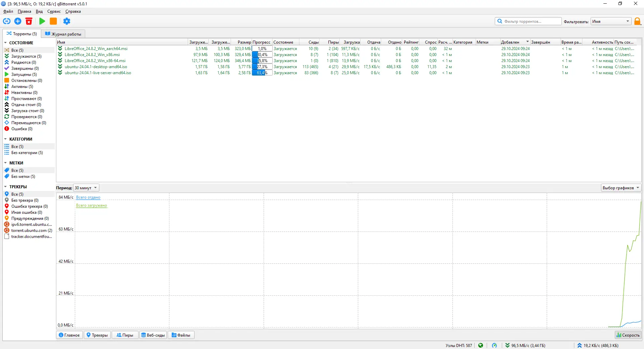Sort by the Прогресс column header
Screen dimensions: 644x349
tap(262, 42)
